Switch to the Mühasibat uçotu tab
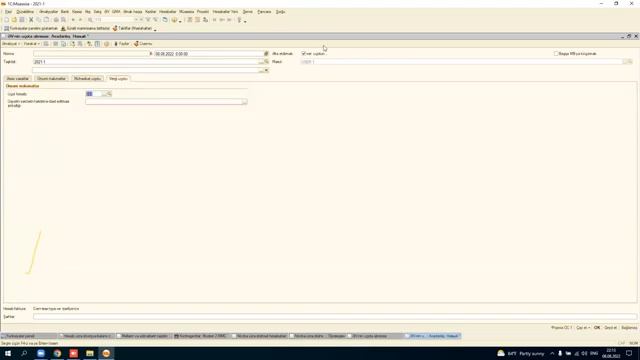 pos(87,78)
